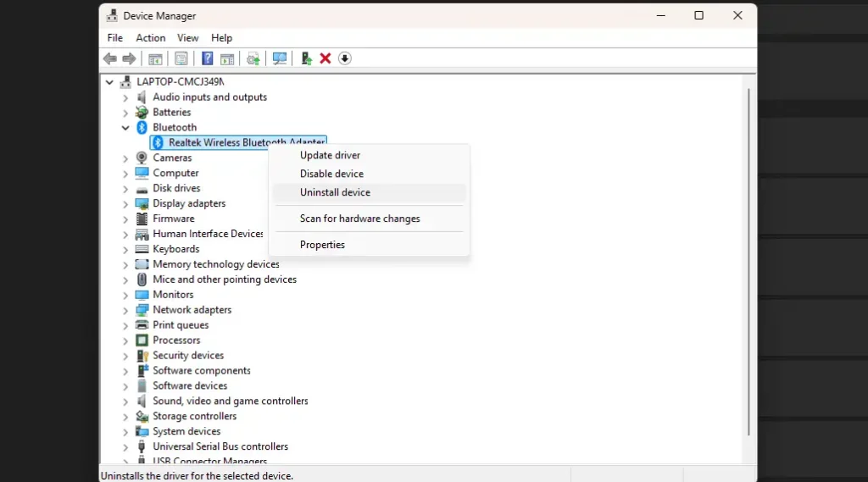Click the Print queues printer icon
The width and height of the screenshot is (868, 482).
[x=142, y=324]
